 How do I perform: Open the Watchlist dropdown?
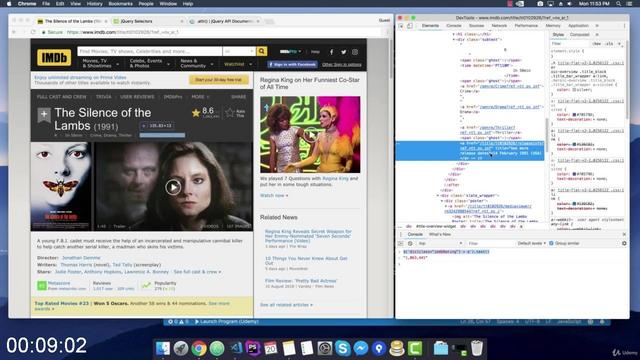[x=238, y=64]
